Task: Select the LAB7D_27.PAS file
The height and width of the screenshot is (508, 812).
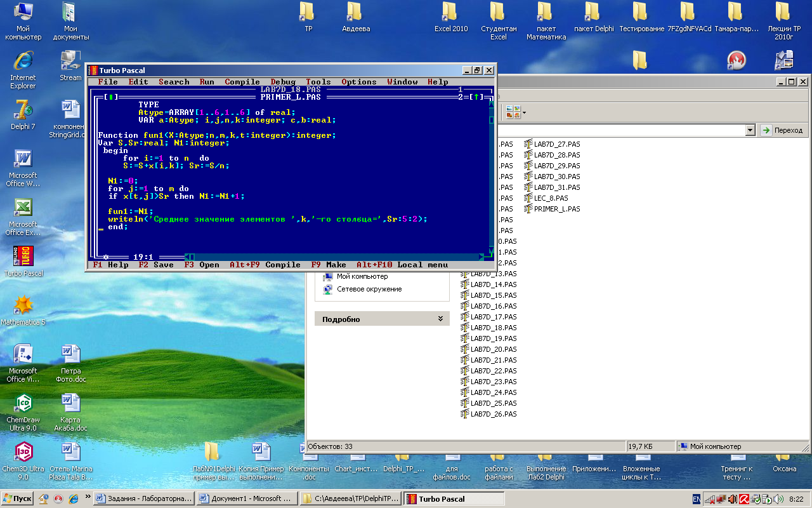Action: (x=552, y=144)
